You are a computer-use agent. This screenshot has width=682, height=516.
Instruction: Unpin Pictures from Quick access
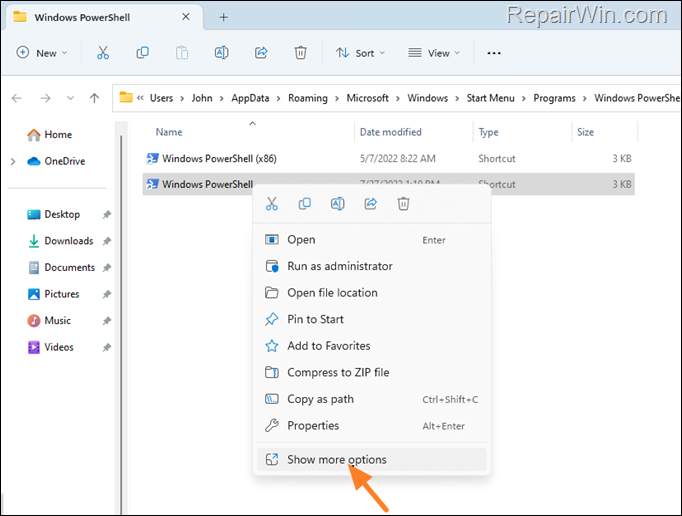tap(107, 294)
